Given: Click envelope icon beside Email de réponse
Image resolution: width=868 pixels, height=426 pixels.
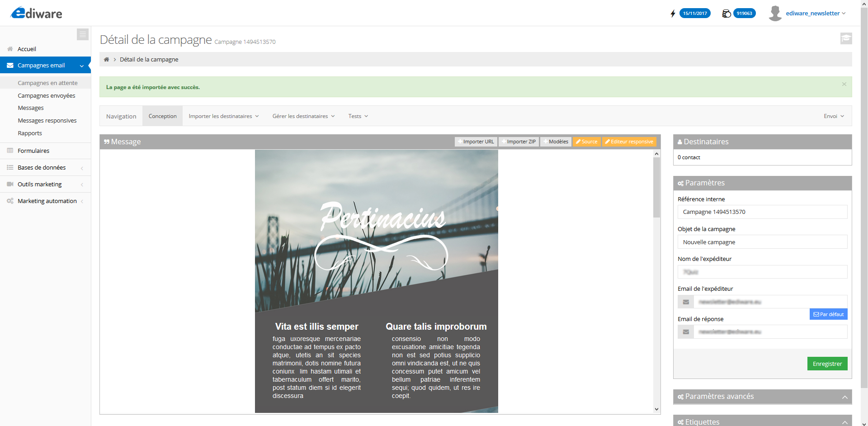Looking at the screenshot, I should [686, 331].
